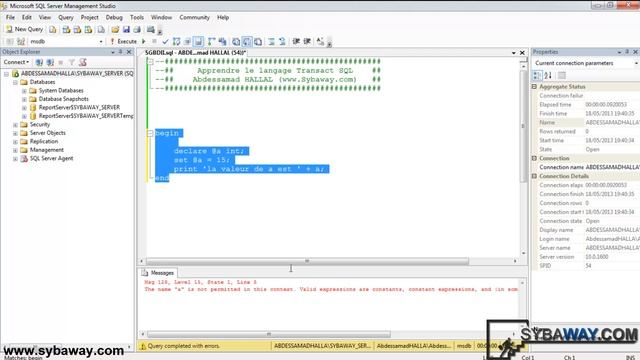The width and height of the screenshot is (640, 360).
Task: Open the Connect dropdown in Object Explorer
Action: pos(16,62)
